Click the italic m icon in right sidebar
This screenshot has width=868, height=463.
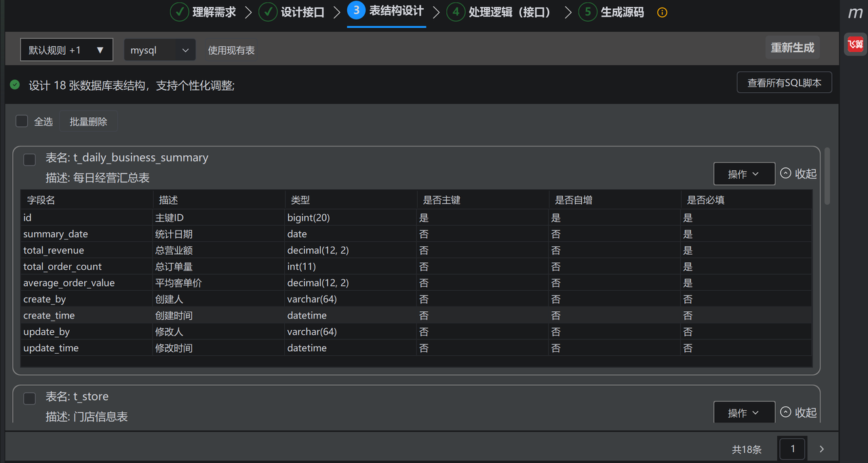855,13
